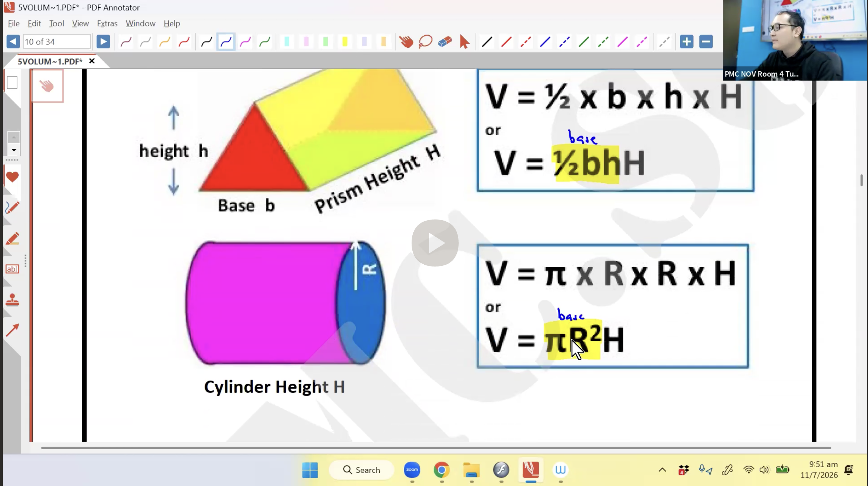
Task: Select the red pen preset
Action: point(184,42)
